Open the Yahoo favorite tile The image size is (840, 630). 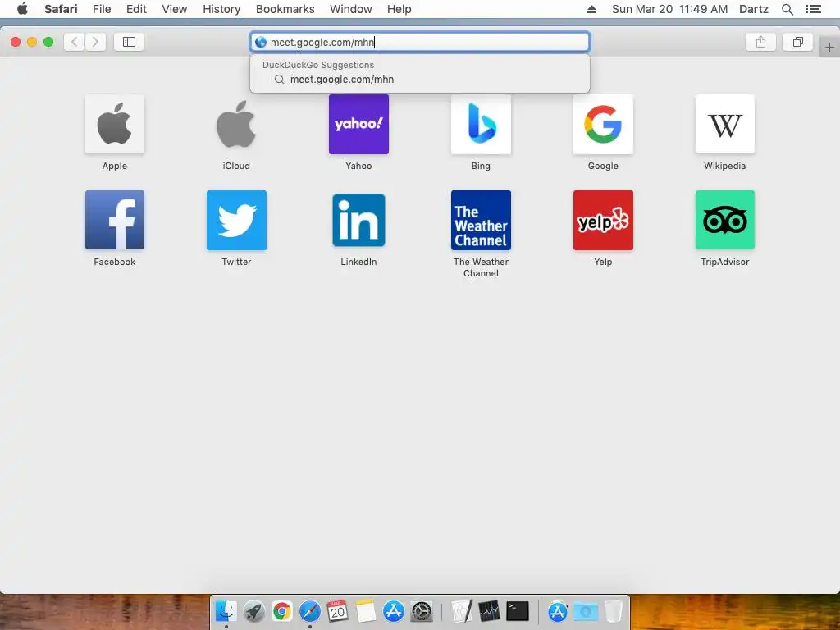tap(358, 125)
